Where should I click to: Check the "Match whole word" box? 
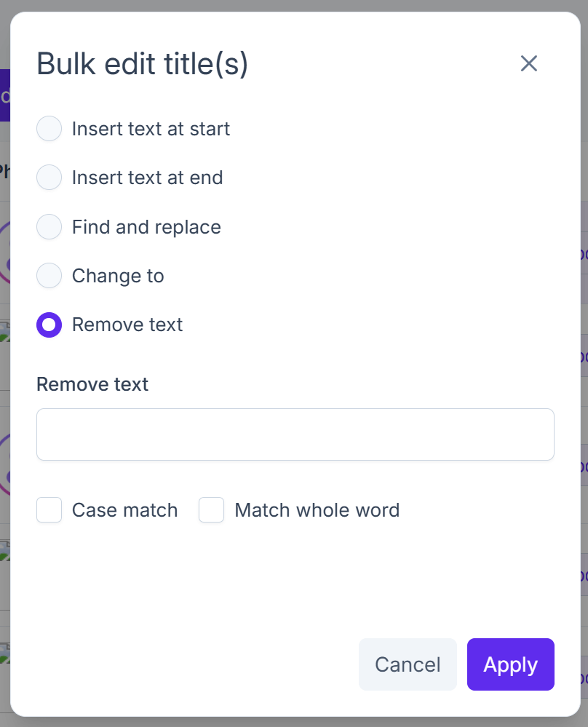(211, 510)
